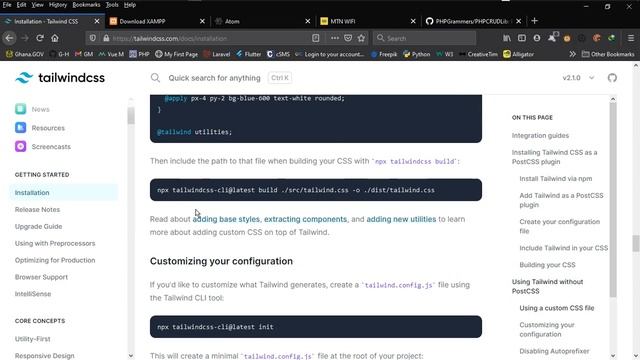Jump to Using a custom CSS file
This screenshot has height=360, width=640.
tap(557, 308)
